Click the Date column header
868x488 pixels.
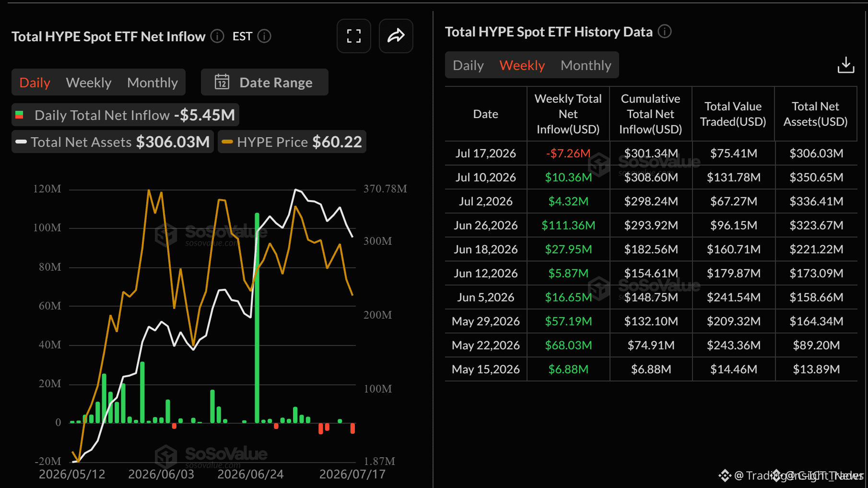pyautogui.click(x=486, y=114)
